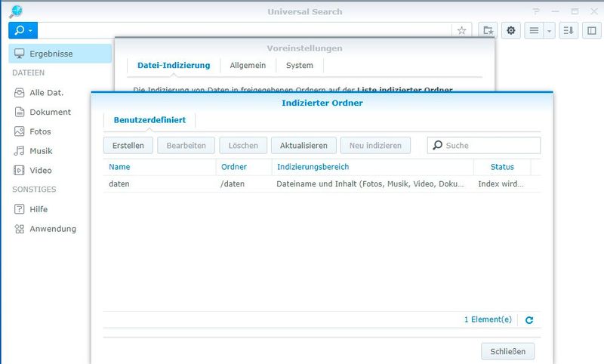Click the Aktualisieren button

pos(304,146)
